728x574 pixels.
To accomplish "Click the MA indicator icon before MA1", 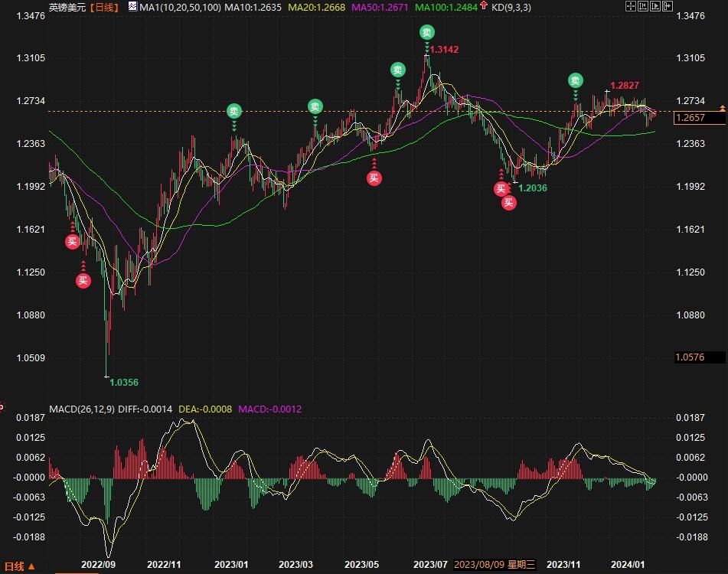I will point(132,7).
